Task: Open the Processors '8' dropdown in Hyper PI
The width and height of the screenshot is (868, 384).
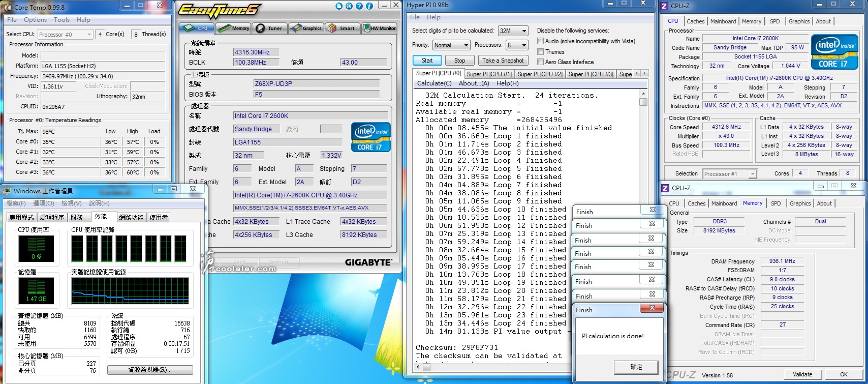Action: pos(517,45)
